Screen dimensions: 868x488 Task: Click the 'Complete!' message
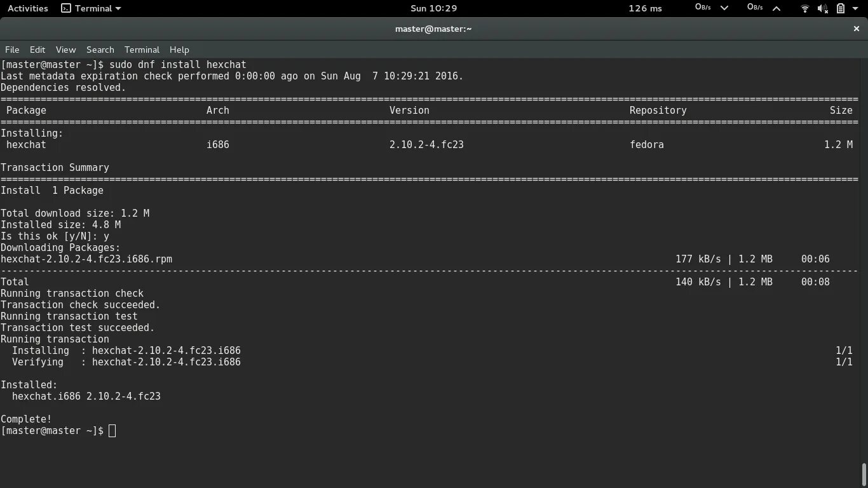pos(26,419)
